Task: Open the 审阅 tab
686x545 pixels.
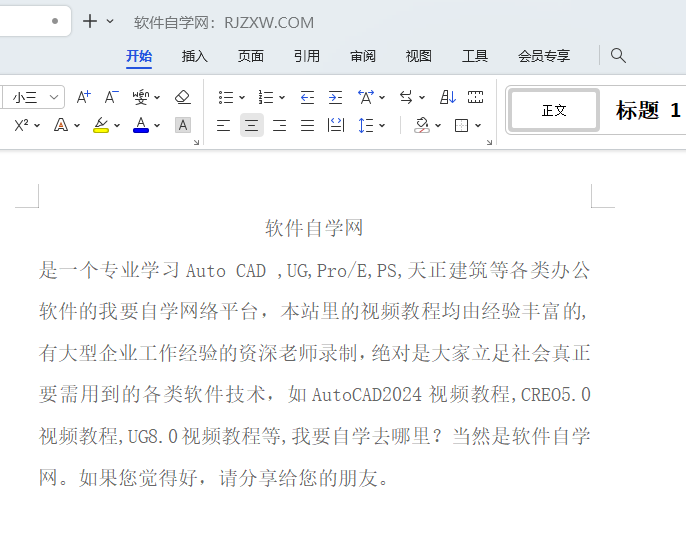Action: [363, 56]
